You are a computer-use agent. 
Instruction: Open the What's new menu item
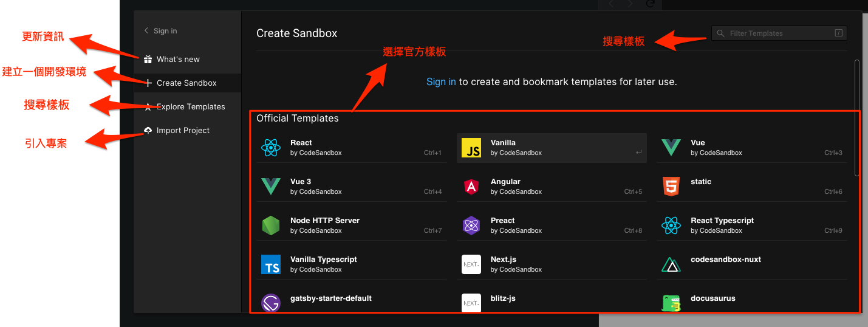coord(178,60)
